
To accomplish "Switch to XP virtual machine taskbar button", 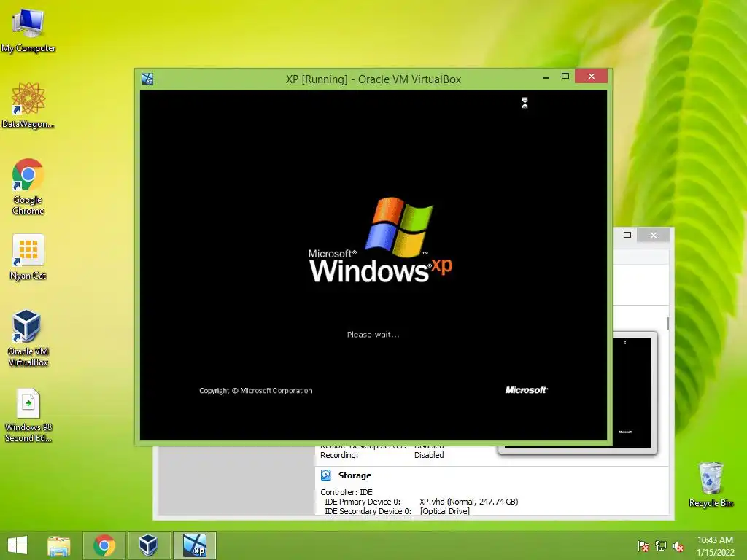I will [x=195, y=545].
